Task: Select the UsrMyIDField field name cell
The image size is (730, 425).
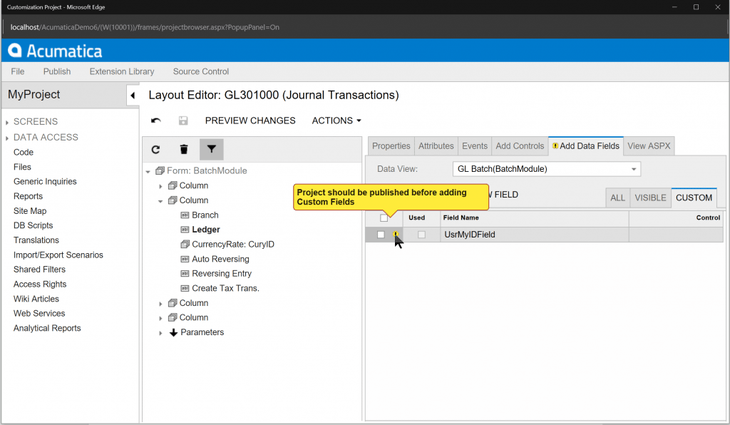Action: click(x=534, y=235)
